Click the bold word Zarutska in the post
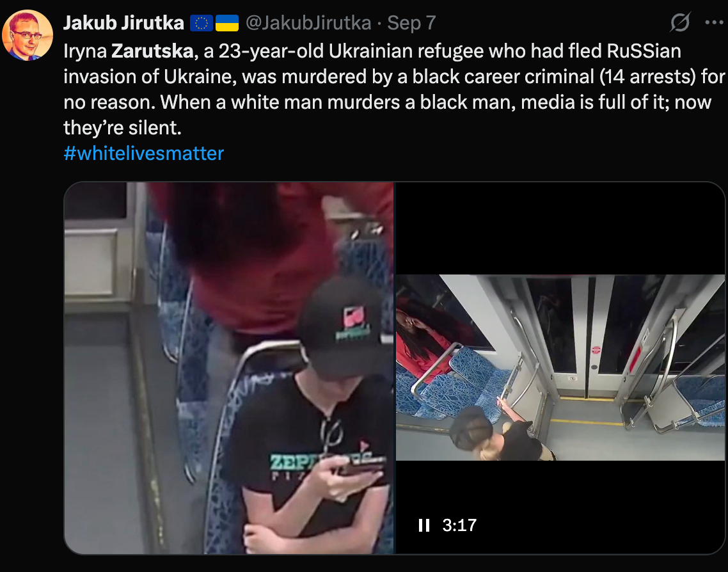This screenshot has width=728, height=572. click(x=152, y=51)
